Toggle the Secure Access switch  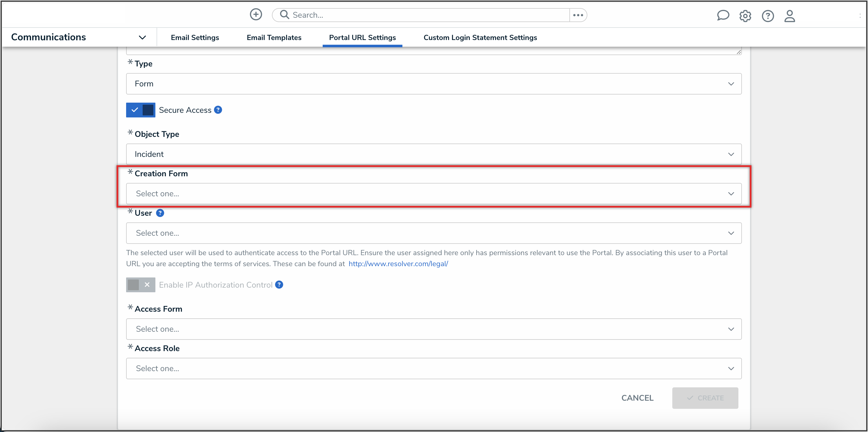[x=141, y=110]
